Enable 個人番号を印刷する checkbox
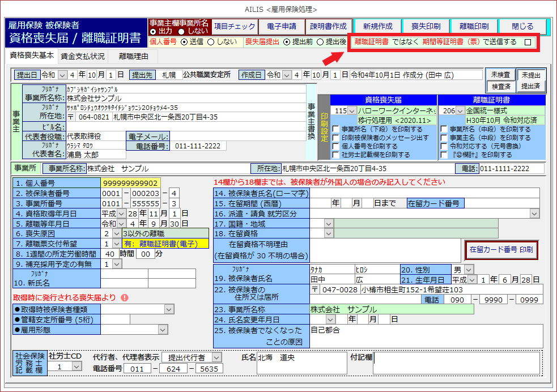557x392 pixels. tap(337, 146)
